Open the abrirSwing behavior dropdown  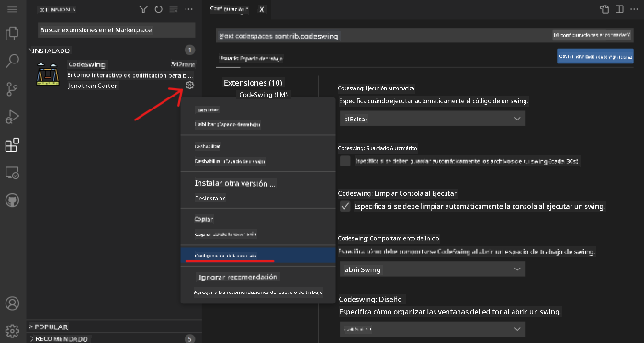433,269
